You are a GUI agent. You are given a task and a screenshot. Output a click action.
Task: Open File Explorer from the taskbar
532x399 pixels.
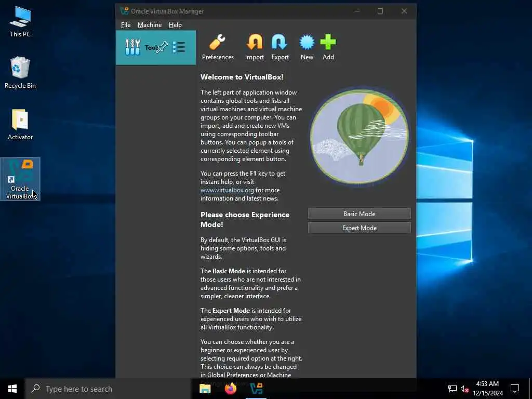pos(205,389)
